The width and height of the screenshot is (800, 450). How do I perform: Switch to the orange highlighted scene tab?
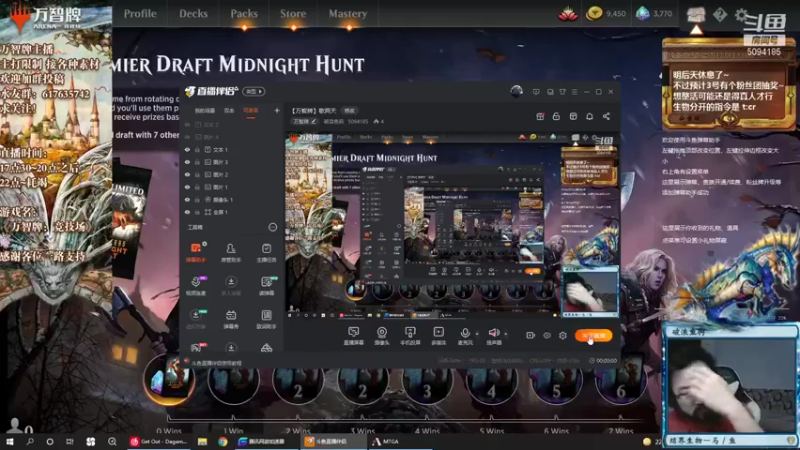click(250, 110)
